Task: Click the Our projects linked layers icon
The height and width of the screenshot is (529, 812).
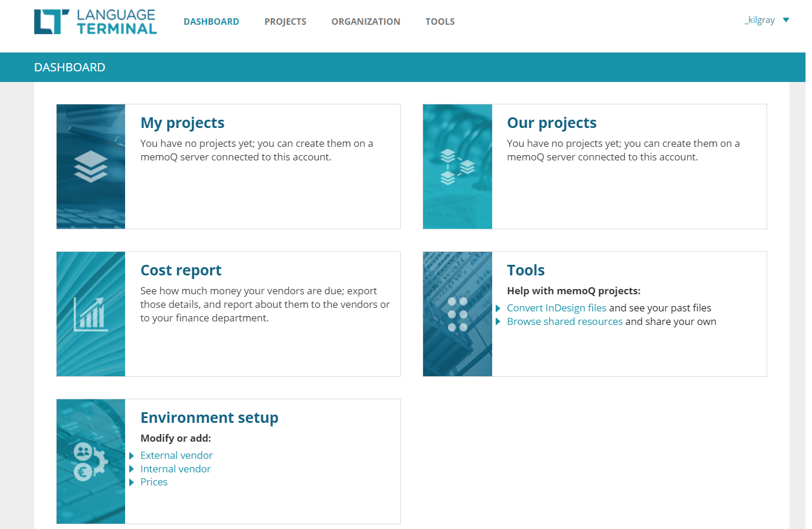Action: click(457, 166)
